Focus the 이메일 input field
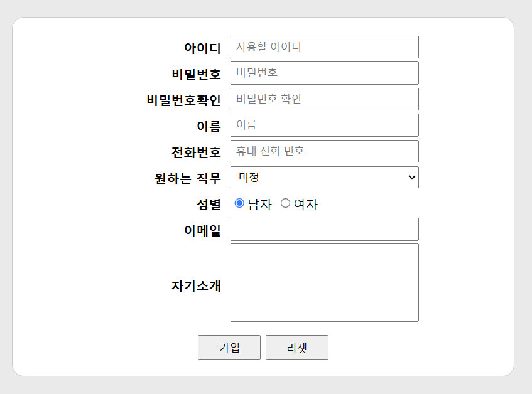 click(325, 230)
